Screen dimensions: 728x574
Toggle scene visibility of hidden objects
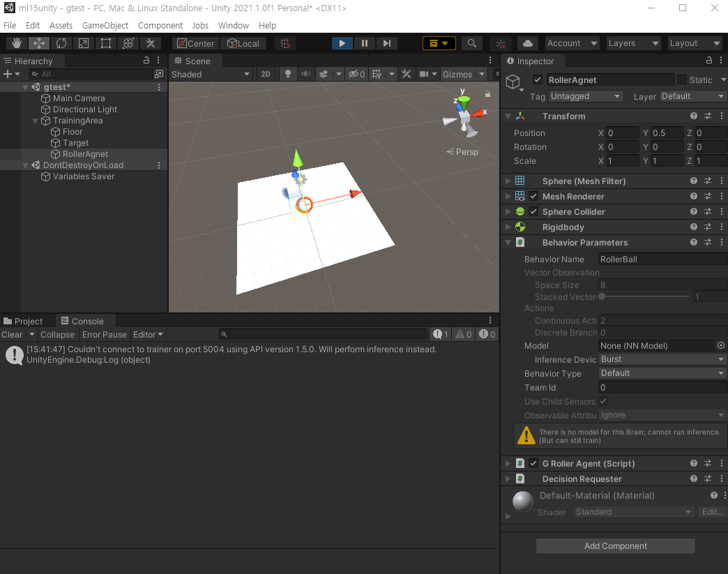point(356,74)
